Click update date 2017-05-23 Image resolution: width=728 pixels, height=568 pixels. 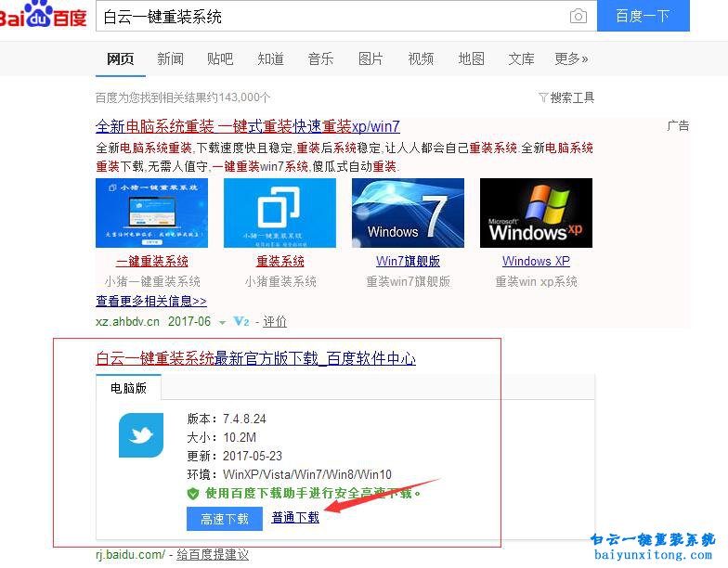click(253, 457)
